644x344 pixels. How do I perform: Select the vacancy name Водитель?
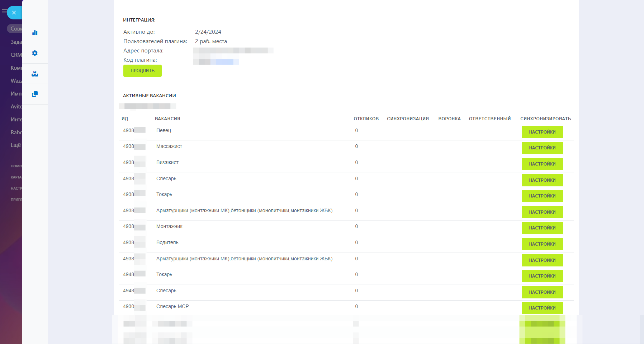[x=167, y=243]
